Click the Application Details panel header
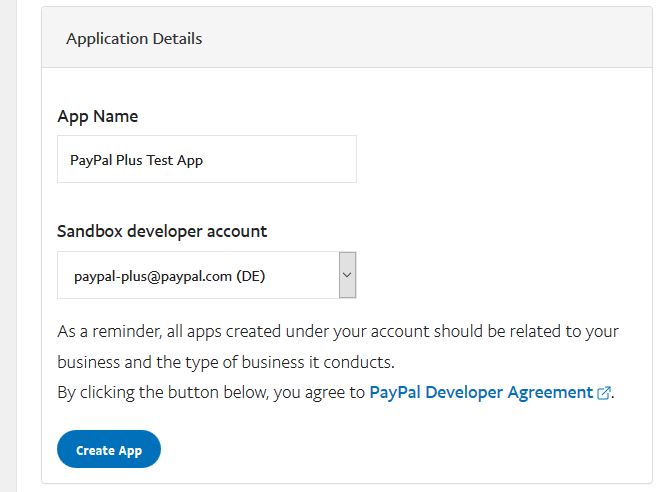Screen dimensions: 666x492 [347, 37]
